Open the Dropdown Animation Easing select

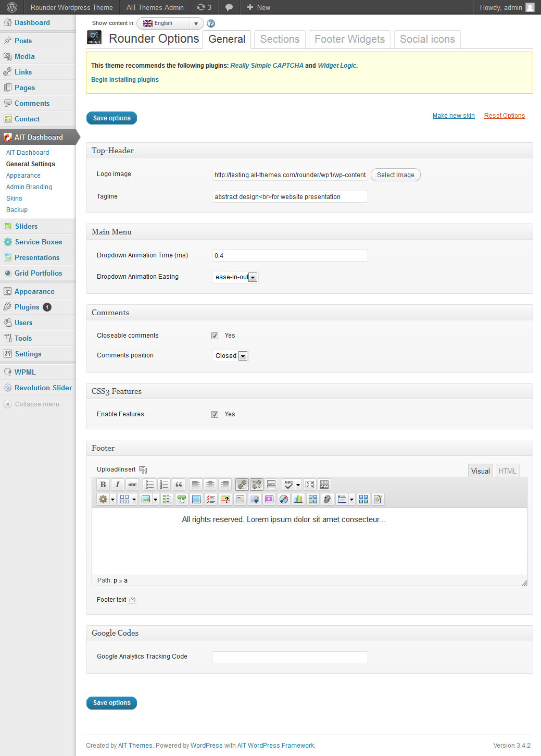point(235,277)
